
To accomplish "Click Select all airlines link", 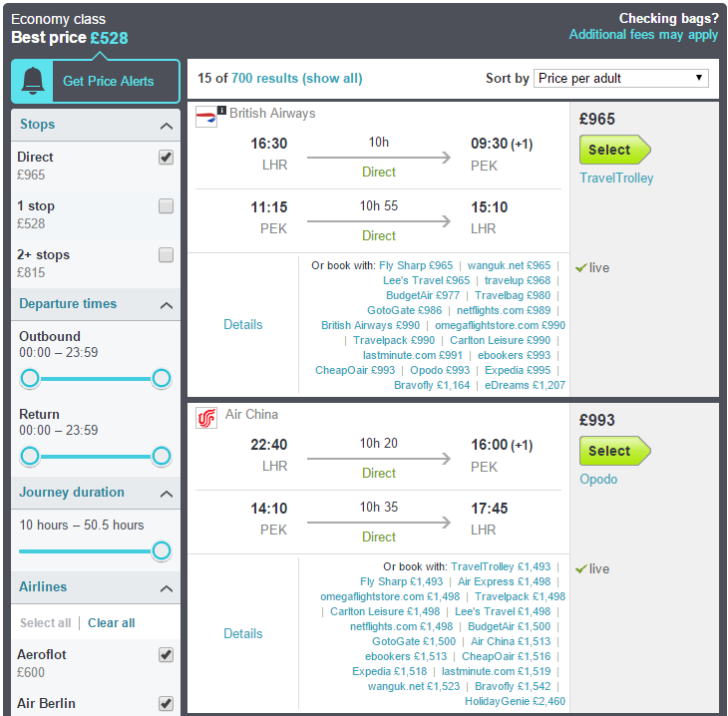I will tap(46, 623).
